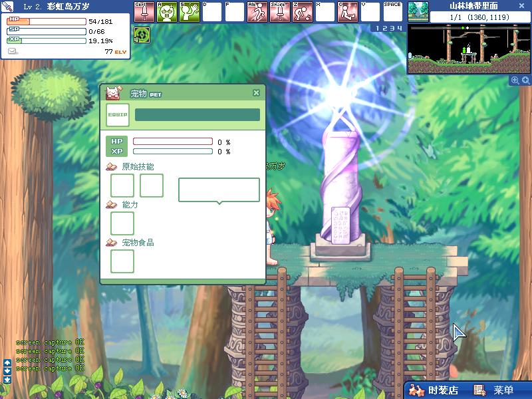Click the map thumbnail of 山林地带里面
The image size is (532, 399).
click(418, 11)
